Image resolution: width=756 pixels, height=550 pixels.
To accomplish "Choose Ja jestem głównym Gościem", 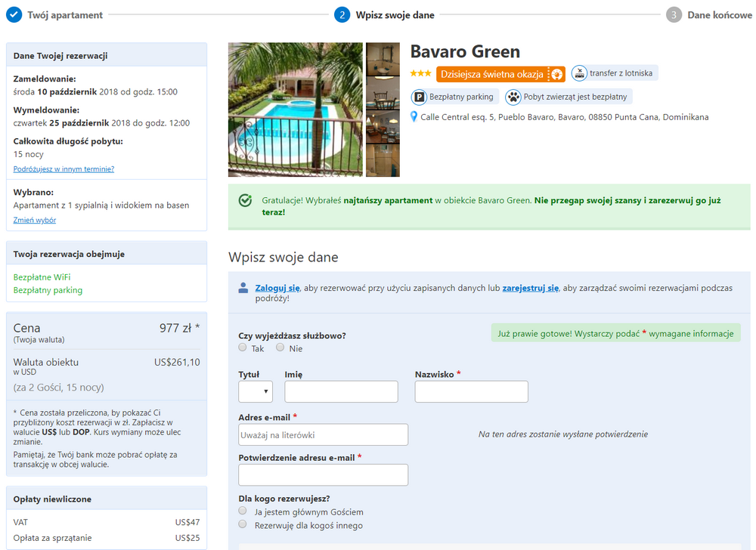I will tap(243, 511).
